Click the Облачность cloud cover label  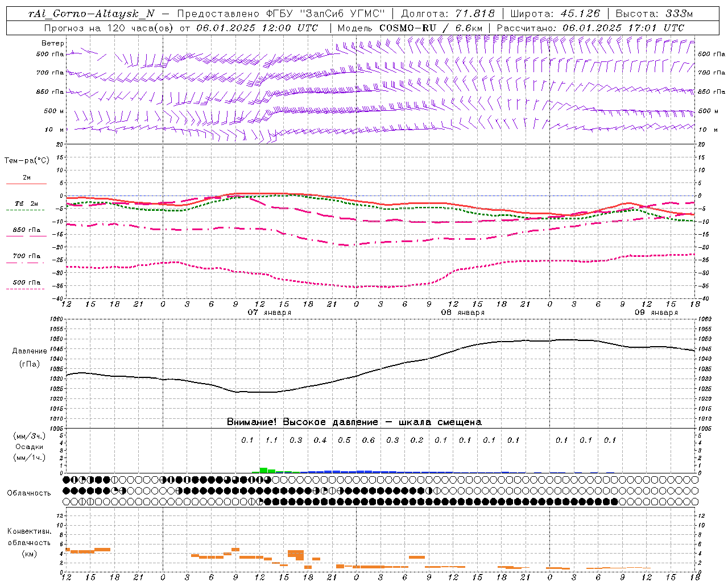click(29, 493)
